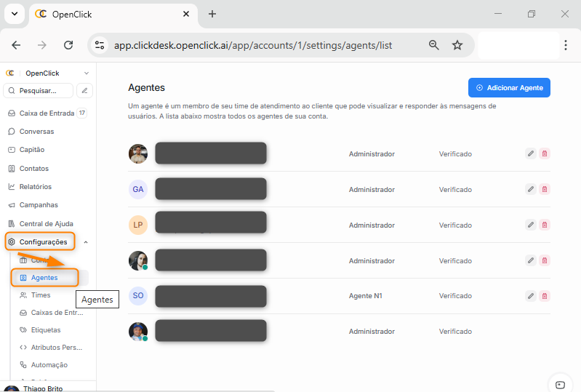
Task: Select Times under Configurações
Action: tap(41, 295)
